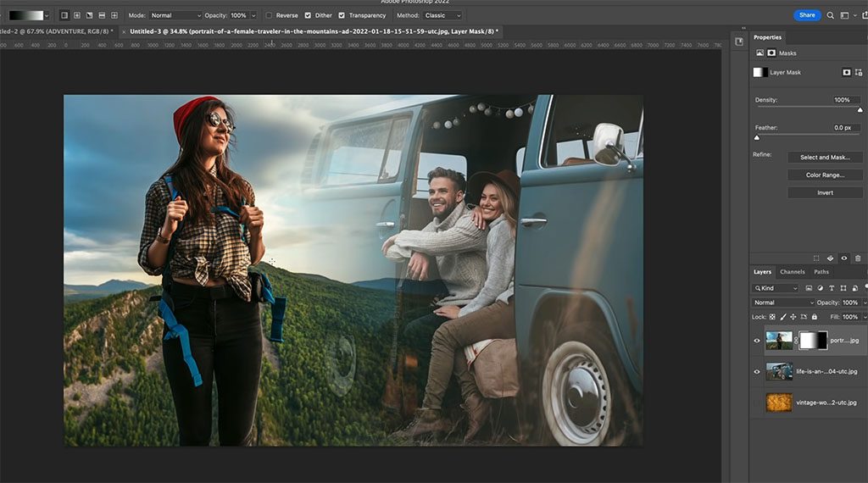Open the layer Opacity dropdown arrow
The width and height of the screenshot is (868, 483).
865,303
